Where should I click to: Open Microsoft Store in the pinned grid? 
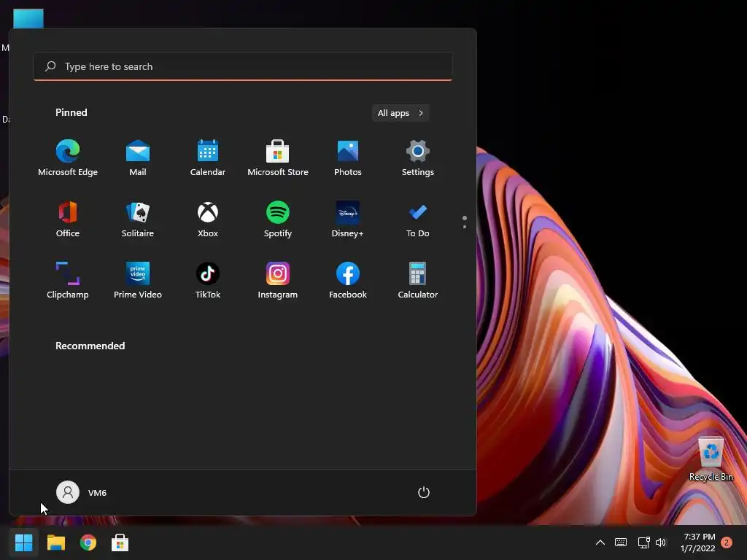[278, 158]
